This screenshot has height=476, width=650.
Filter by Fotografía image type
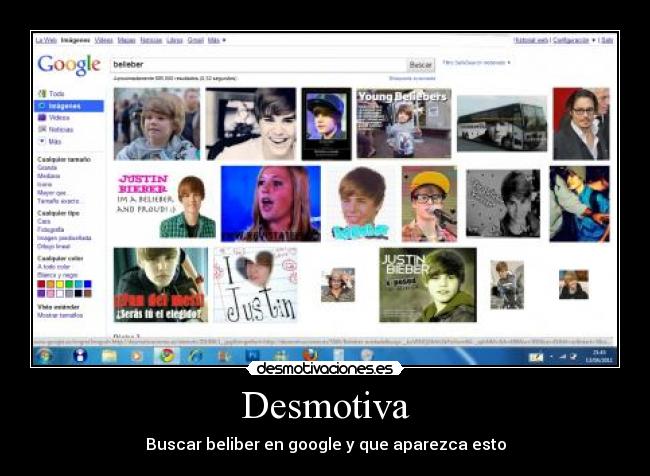point(51,230)
